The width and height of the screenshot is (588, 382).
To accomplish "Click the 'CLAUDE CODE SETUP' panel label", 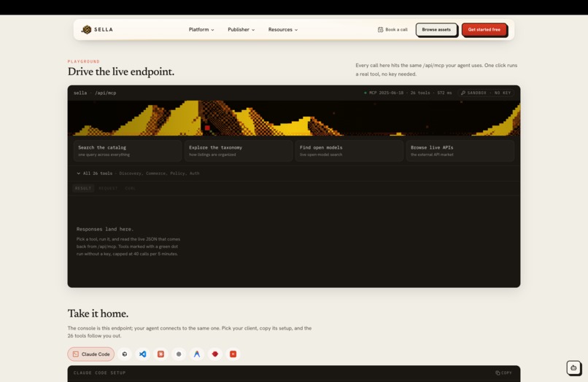I will [x=100, y=373].
